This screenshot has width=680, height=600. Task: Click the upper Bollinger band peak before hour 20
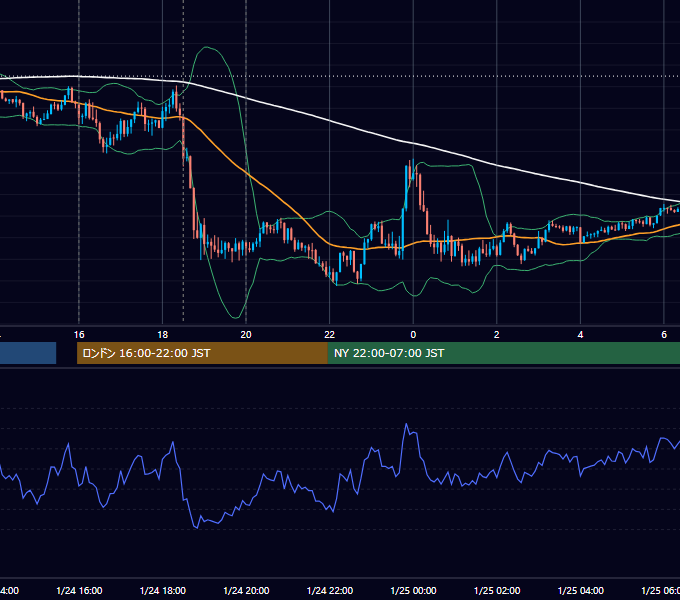pos(207,47)
